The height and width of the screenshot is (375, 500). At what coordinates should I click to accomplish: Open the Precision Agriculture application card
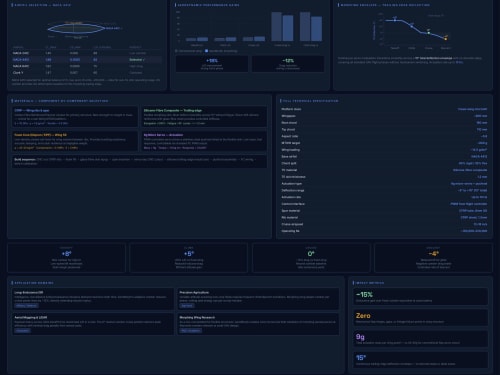click(258, 299)
